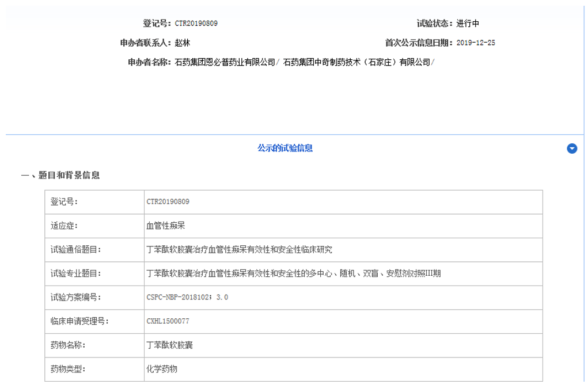
Task: Click the 丁苯酞软胶囊 drug name value
Action: (170, 345)
